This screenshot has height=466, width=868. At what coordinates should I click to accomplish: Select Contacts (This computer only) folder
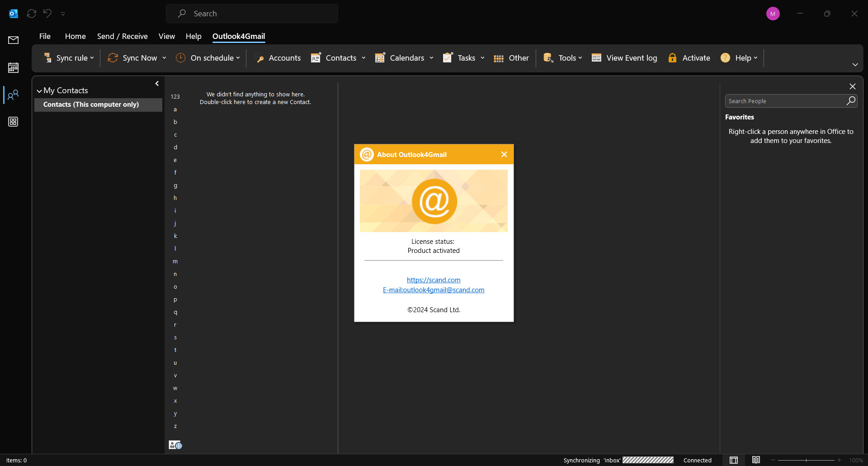[98, 105]
